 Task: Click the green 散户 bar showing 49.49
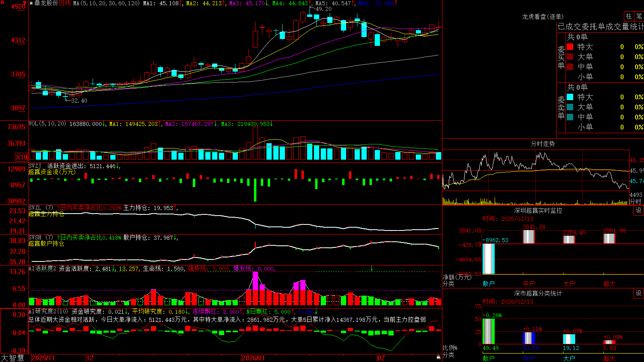click(489, 331)
